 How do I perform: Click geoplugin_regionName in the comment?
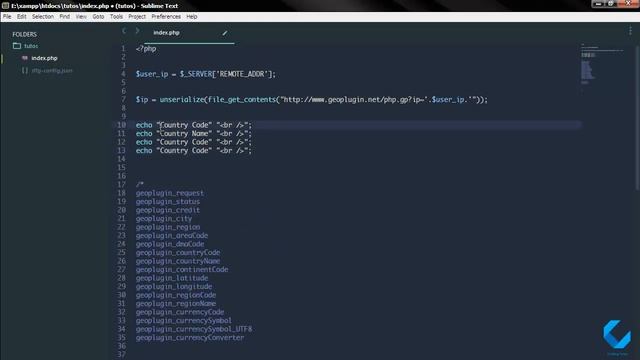pos(176,304)
